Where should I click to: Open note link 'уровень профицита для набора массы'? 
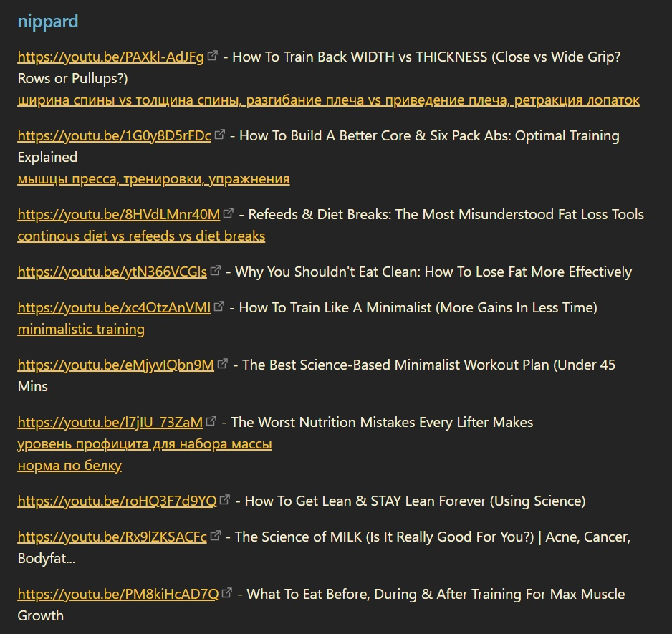(145, 444)
